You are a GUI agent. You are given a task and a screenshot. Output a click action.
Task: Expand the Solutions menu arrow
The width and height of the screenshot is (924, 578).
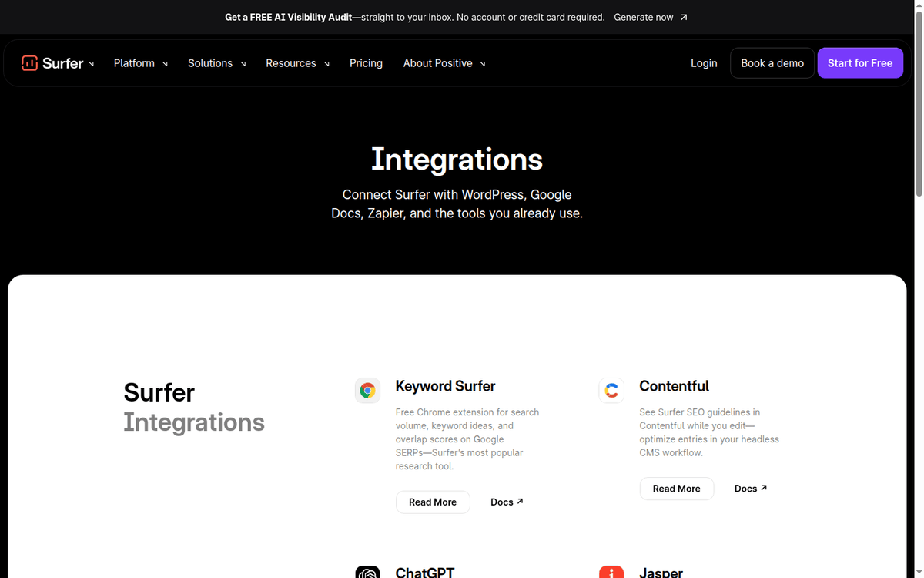point(243,64)
